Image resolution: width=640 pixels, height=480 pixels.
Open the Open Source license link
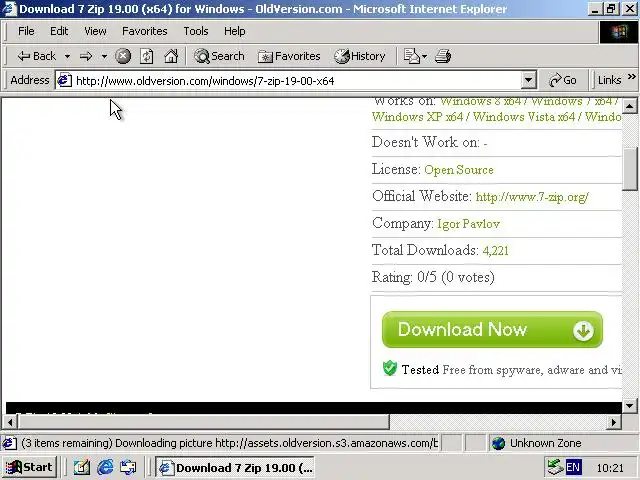(459, 170)
